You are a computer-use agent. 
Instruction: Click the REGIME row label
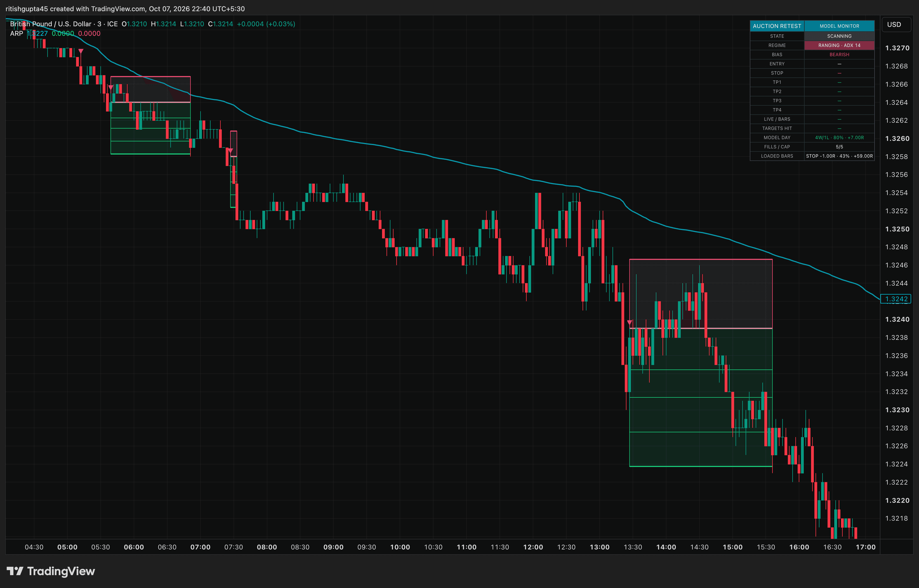click(777, 46)
